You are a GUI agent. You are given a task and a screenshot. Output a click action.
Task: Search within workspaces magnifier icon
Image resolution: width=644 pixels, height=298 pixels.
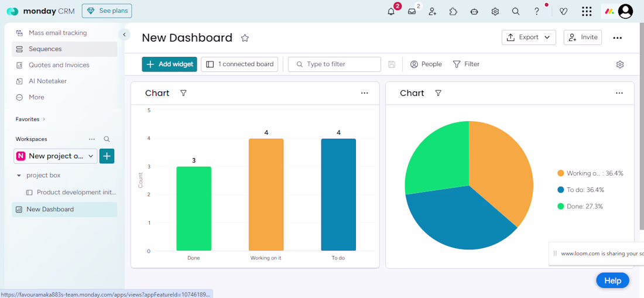[x=107, y=139]
